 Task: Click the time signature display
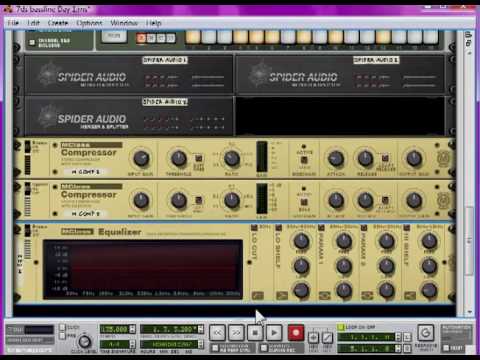tap(114, 343)
